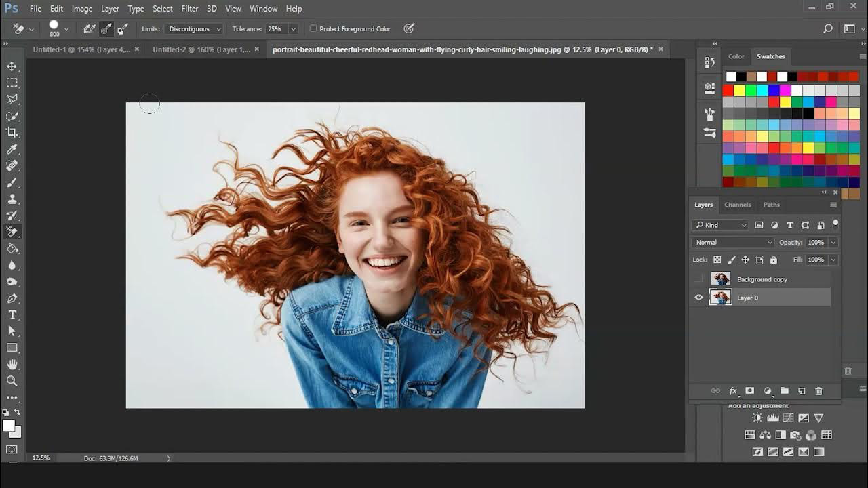868x488 pixels.
Task: Open the Limits dropdown
Action: point(193,28)
